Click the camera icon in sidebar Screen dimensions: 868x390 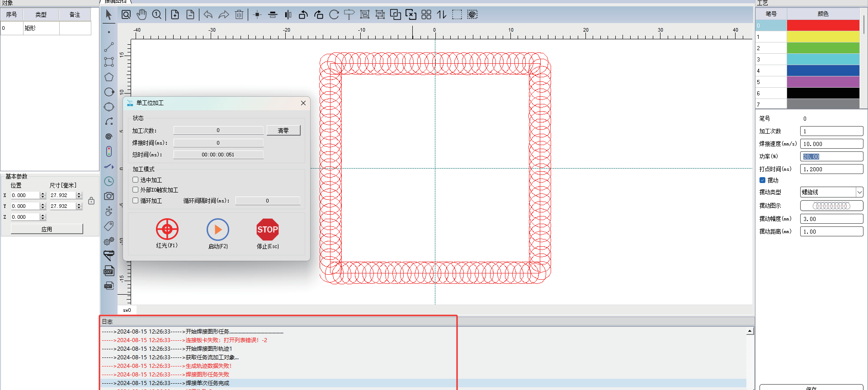coord(109,196)
